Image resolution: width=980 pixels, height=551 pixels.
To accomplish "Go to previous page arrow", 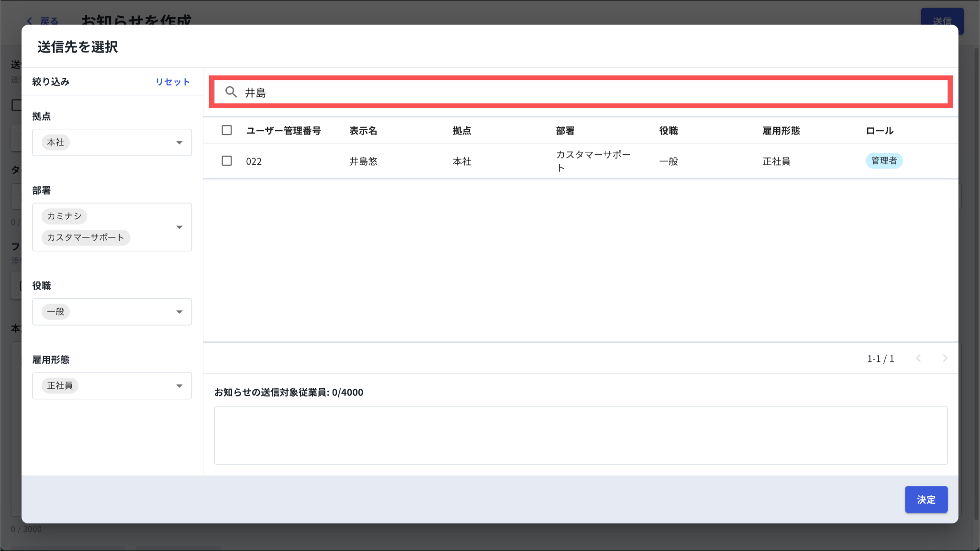I will [918, 358].
